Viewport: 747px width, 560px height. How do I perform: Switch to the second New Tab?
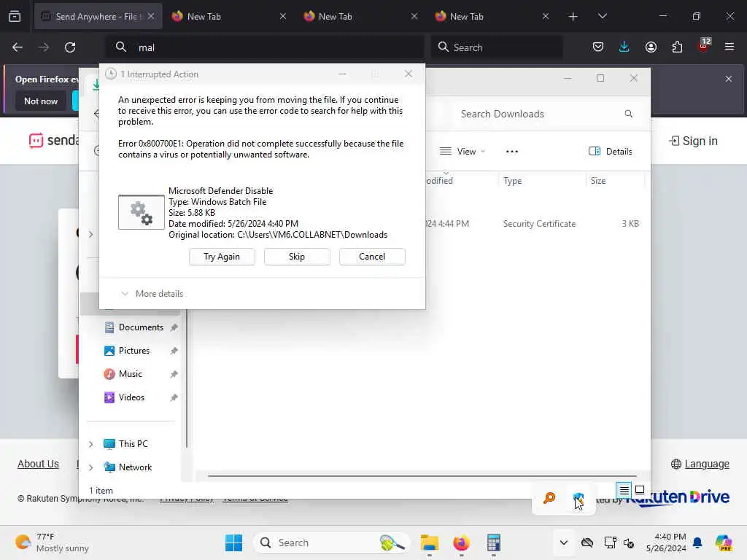point(228,17)
